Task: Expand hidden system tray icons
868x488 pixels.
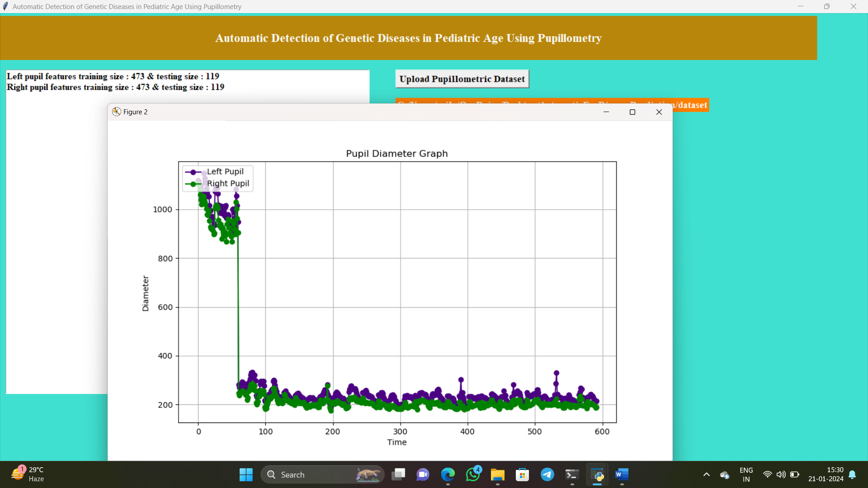Action: coord(707,474)
